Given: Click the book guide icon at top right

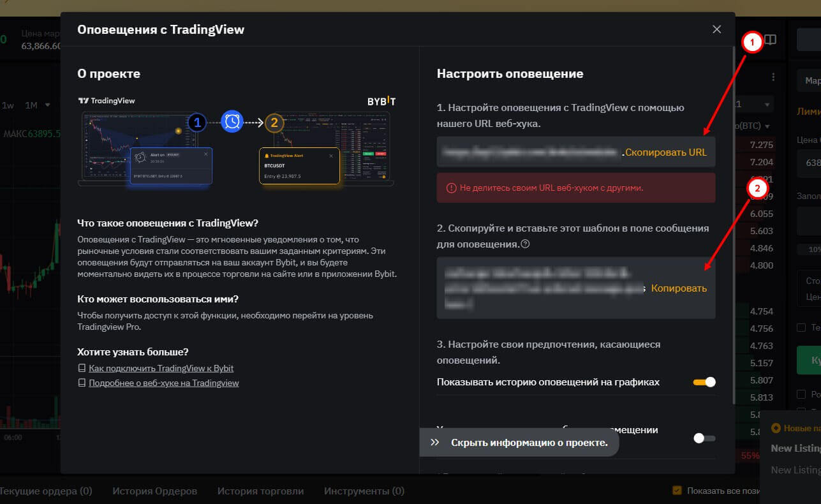Looking at the screenshot, I should [771, 40].
